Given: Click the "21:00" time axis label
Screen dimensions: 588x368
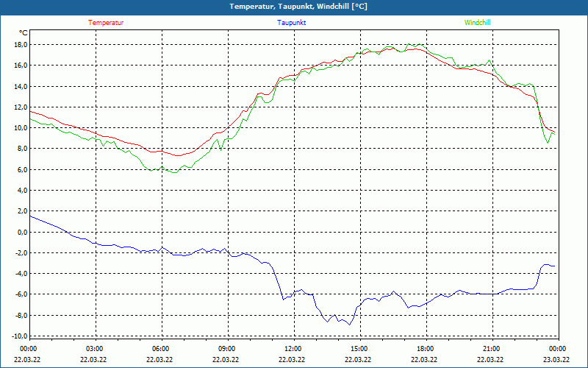Looking at the screenshot, I should point(490,349).
